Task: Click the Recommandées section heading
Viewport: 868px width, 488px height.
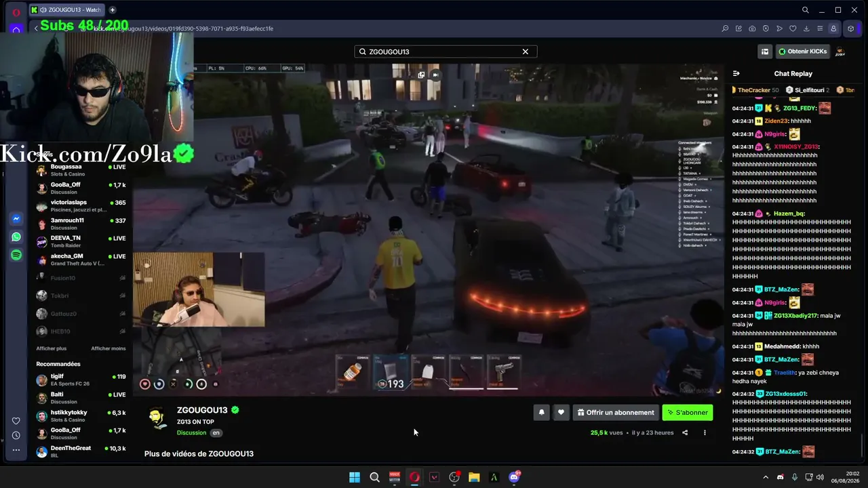Action: click(58, 364)
